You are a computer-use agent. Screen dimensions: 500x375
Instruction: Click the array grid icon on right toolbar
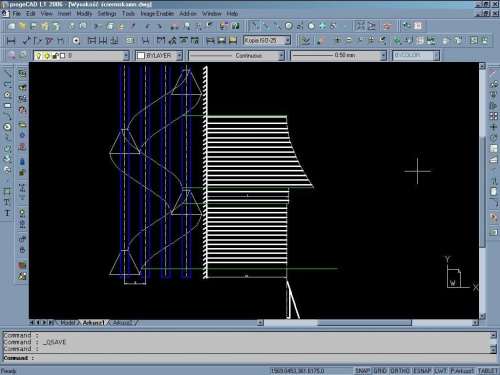coord(494,116)
